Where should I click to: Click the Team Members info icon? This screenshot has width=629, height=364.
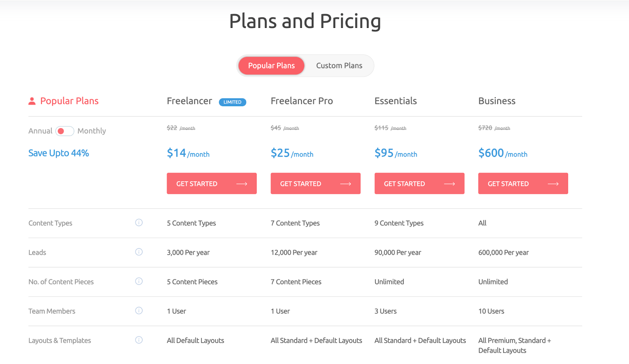pyautogui.click(x=139, y=311)
